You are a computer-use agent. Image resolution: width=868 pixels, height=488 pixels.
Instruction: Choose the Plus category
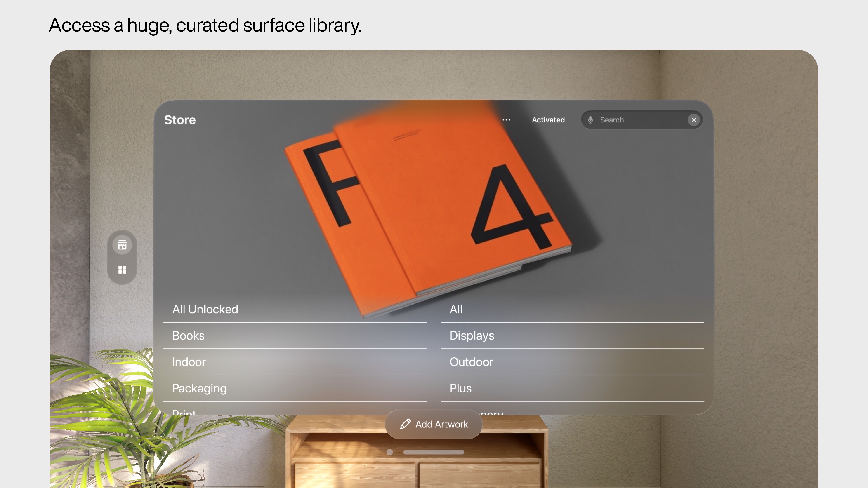tap(572, 388)
